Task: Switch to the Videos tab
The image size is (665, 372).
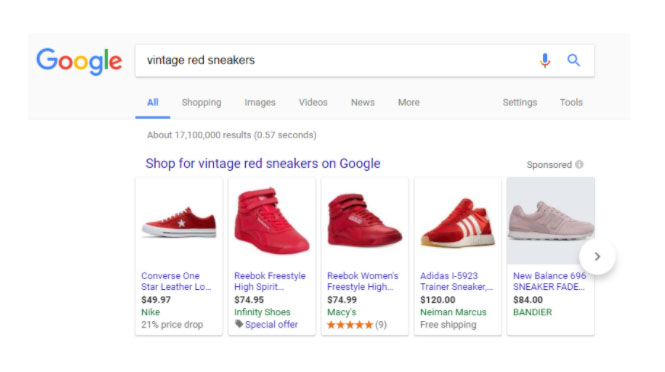Action: (x=313, y=102)
